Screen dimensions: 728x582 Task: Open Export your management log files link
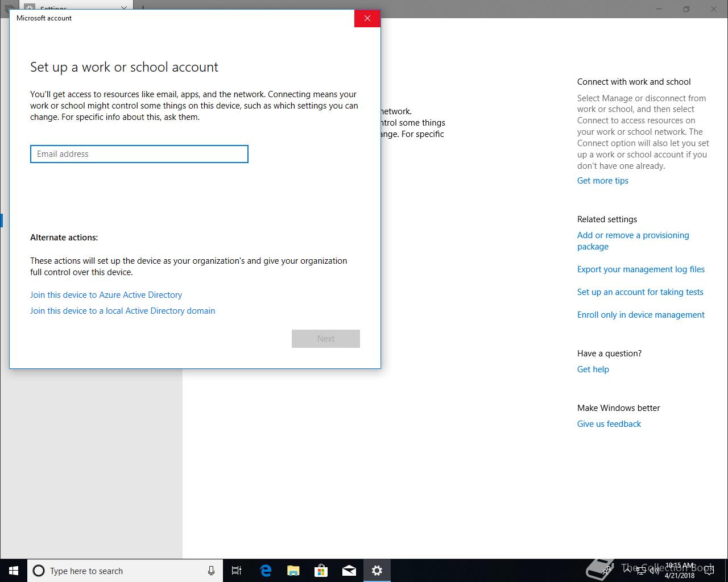coord(641,269)
